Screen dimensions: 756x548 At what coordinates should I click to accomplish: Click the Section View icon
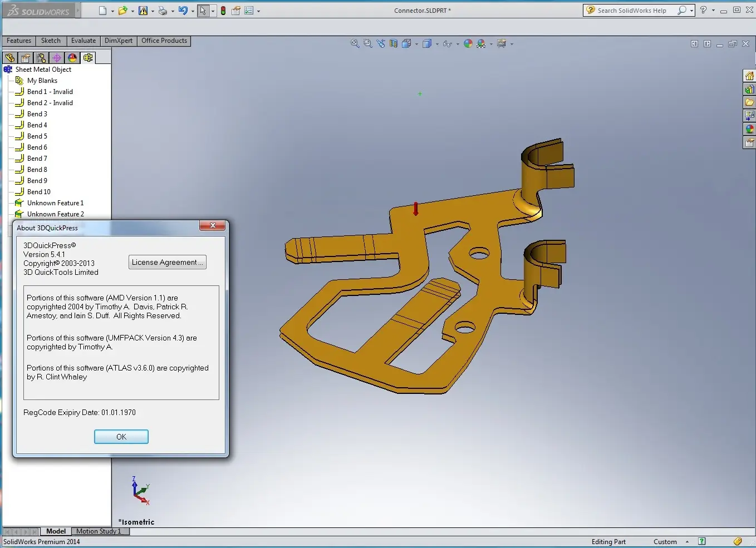(394, 43)
